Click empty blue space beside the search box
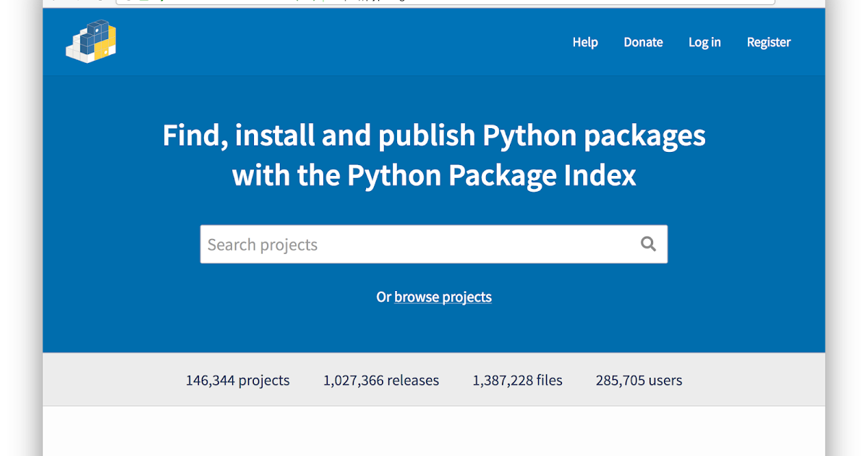Screen dimensions: 868x456 [745, 244]
